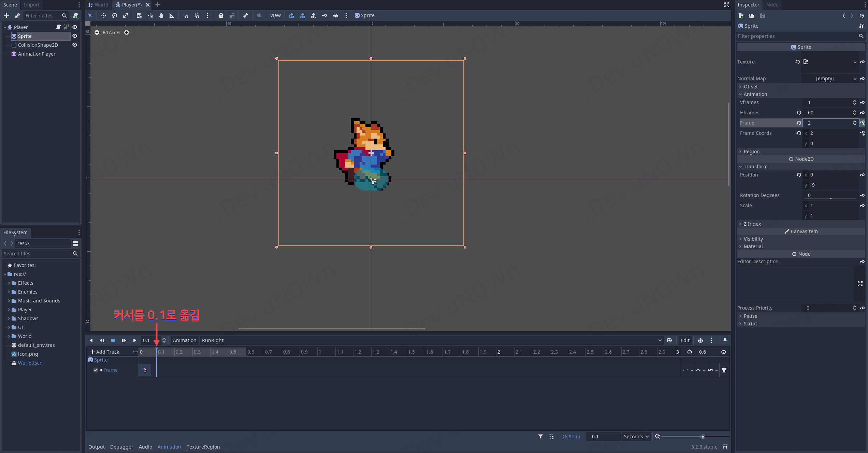Click the animation loop toggle icon
This screenshot has width=868, height=453.
[723, 352]
